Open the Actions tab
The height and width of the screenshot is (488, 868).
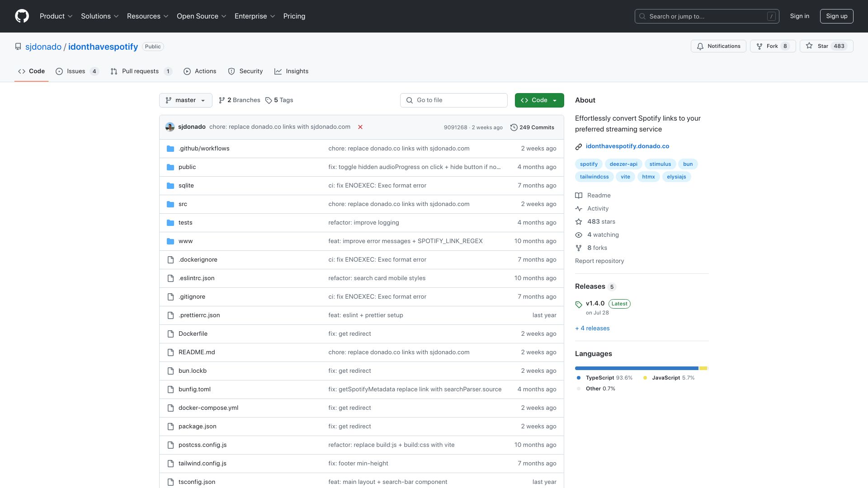[200, 71]
